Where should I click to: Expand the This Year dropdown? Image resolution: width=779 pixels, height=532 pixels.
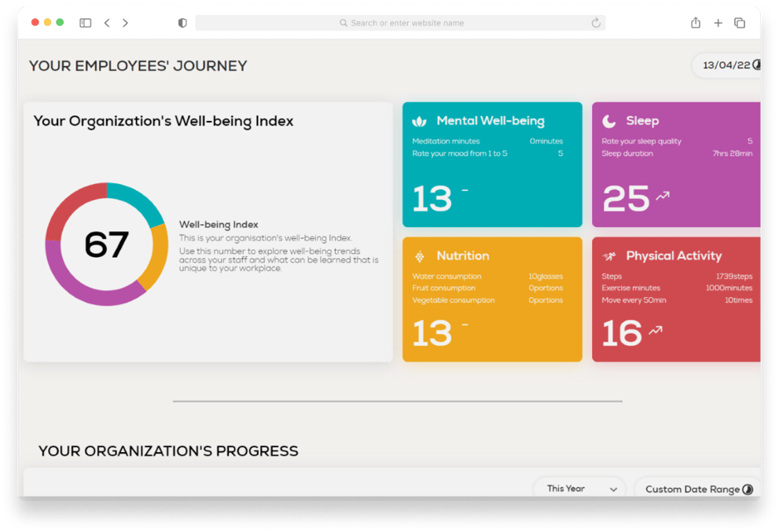[581, 487]
